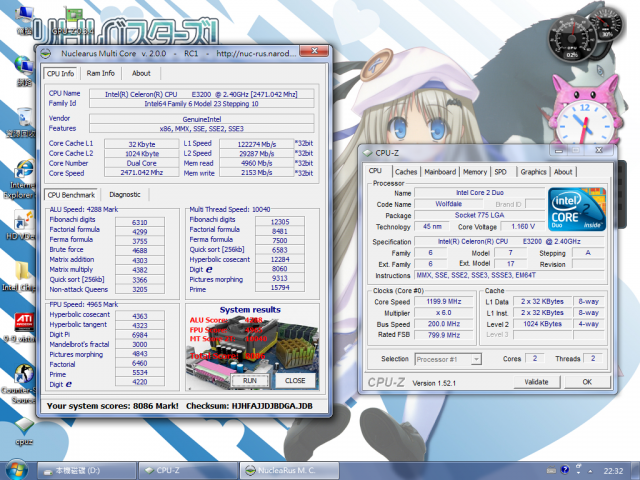This screenshot has height=480, width=640.
Task: Click the CLOSE button in System results
Action: point(295,380)
